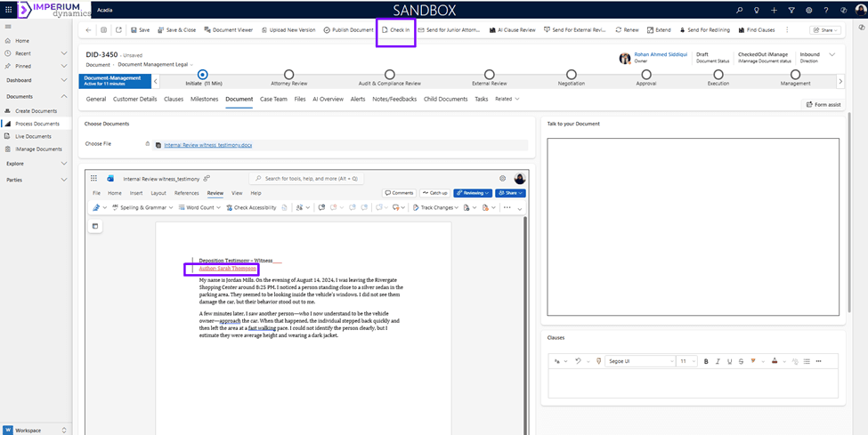Toggle bold in Clauses editor
This screenshot has height=435, width=868.
tap(706, 361)
